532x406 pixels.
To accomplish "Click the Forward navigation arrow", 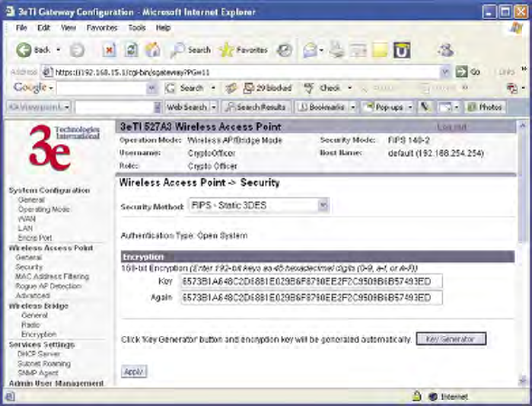I will pos(77,50).
